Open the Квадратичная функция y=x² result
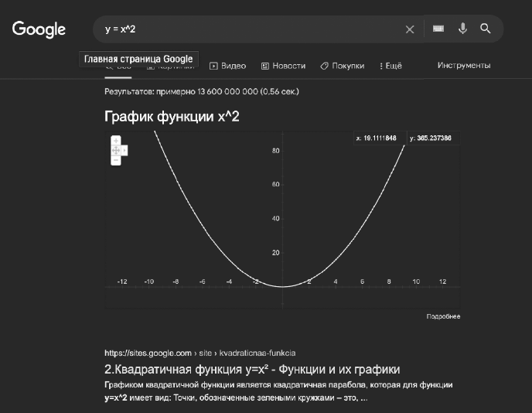Screen dimensions: 532x413 tap(251, 369)
